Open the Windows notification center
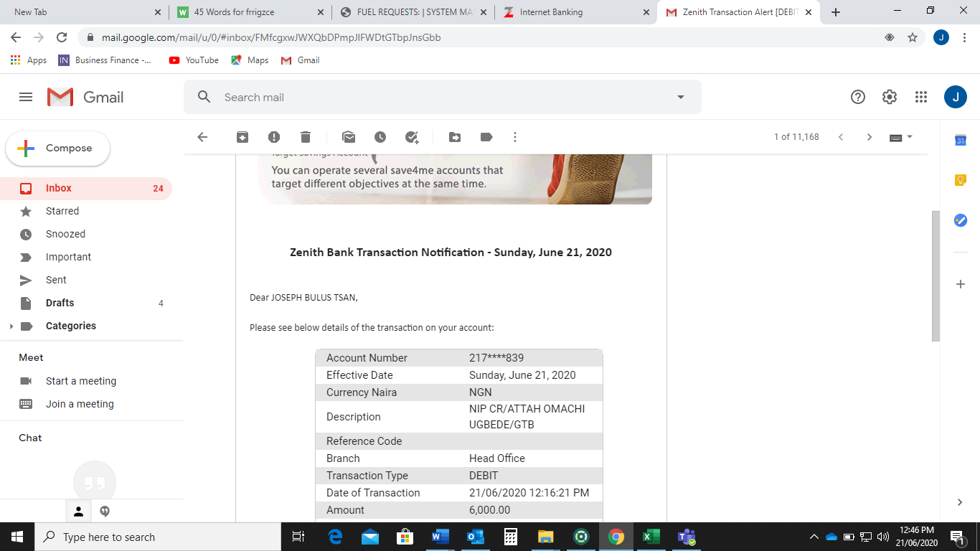 [957, 537]
